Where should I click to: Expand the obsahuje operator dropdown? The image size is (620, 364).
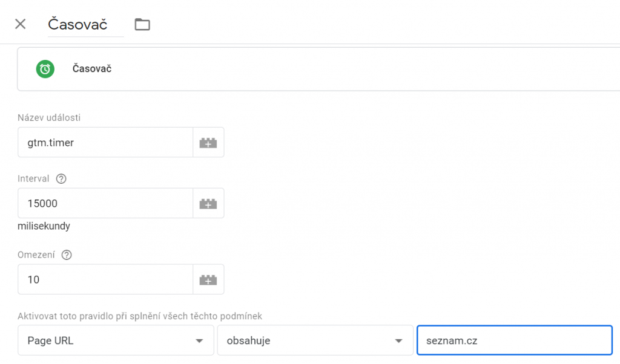(315, 340)
